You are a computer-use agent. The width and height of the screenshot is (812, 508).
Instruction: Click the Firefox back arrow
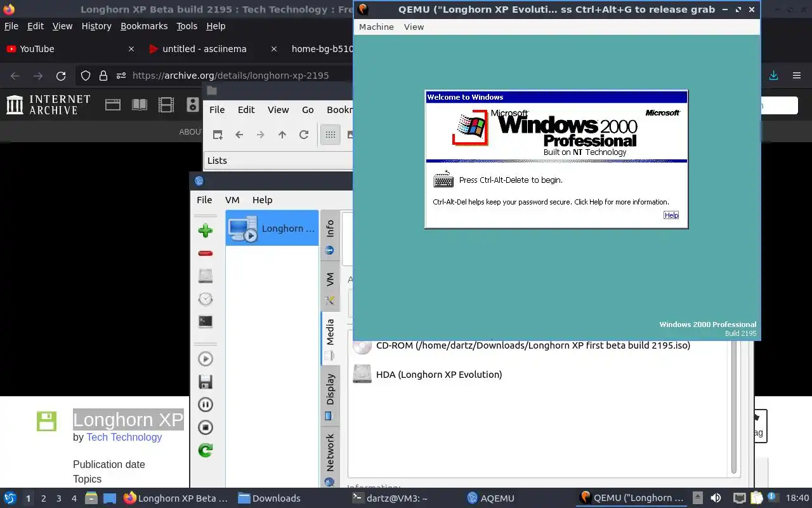15,76
